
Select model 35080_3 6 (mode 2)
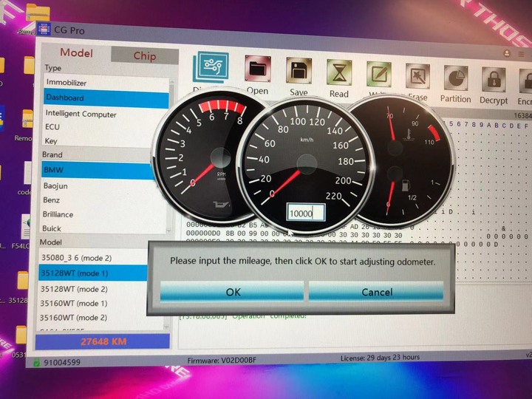93,258
